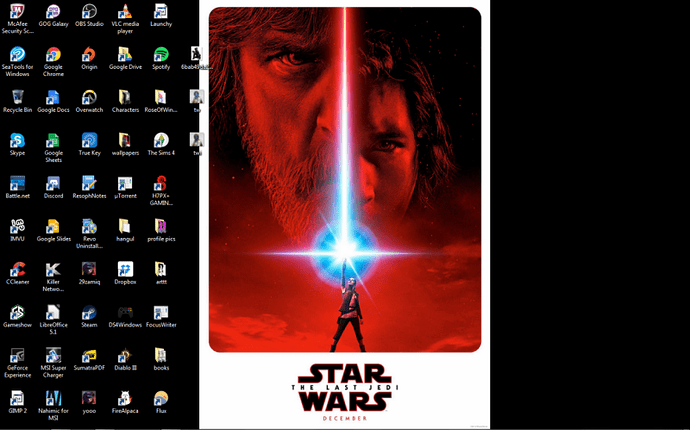The image size is (690, 430).
Task: Select the Overwatch game icon
Action: pos(89,98)
